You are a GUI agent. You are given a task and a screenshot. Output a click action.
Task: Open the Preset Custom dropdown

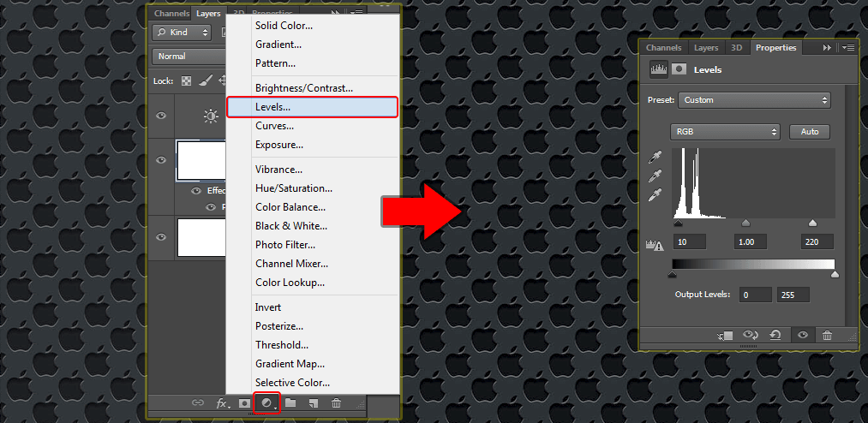(x=755, y=100)
